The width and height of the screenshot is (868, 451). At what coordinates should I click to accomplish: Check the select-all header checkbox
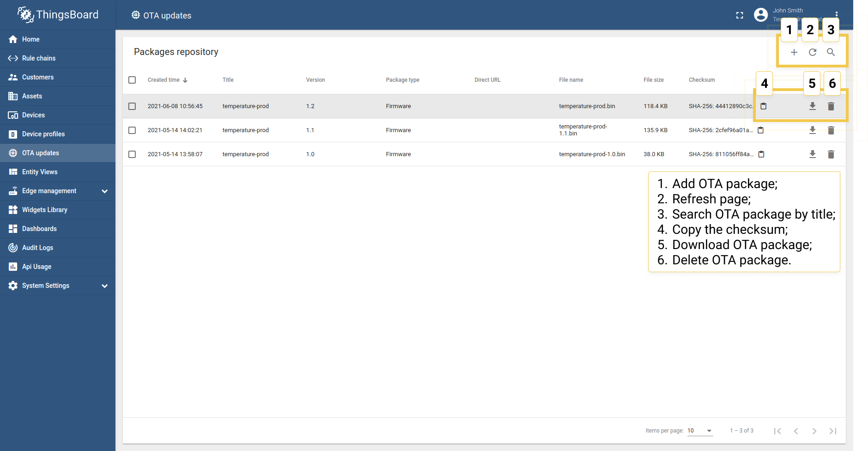click(x=132, y=80)
